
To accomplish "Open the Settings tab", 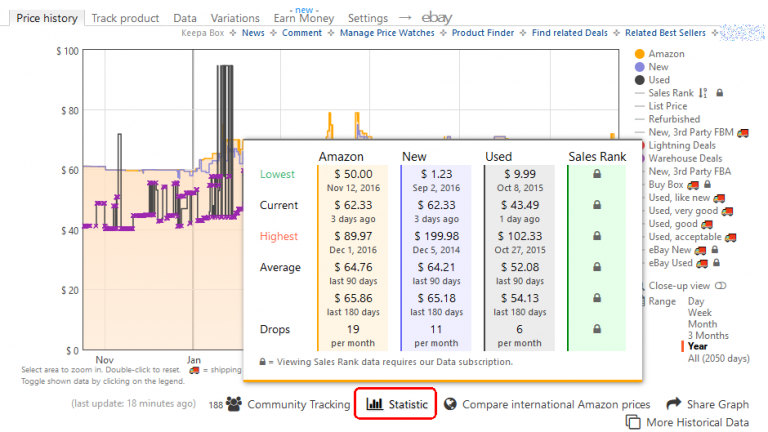I will pyautogui.click(x=367, y=18).
